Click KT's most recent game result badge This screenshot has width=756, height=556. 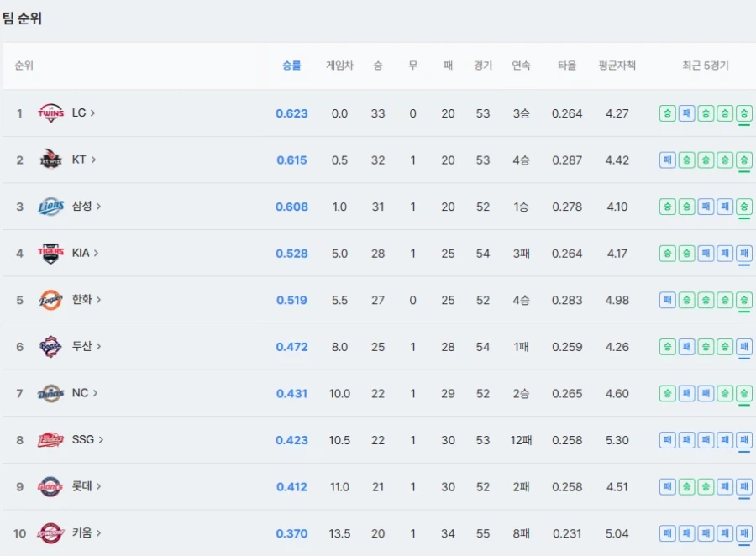point(744,160)
